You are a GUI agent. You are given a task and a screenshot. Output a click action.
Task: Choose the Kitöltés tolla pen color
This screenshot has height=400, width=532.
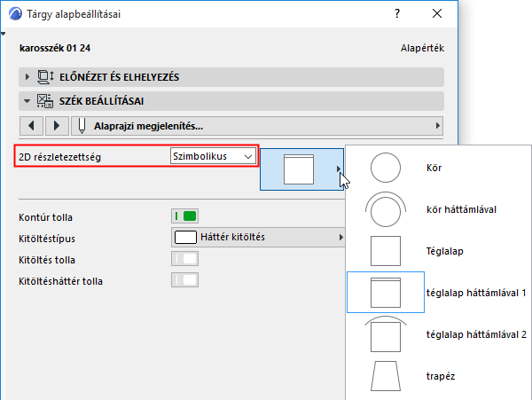185,259
